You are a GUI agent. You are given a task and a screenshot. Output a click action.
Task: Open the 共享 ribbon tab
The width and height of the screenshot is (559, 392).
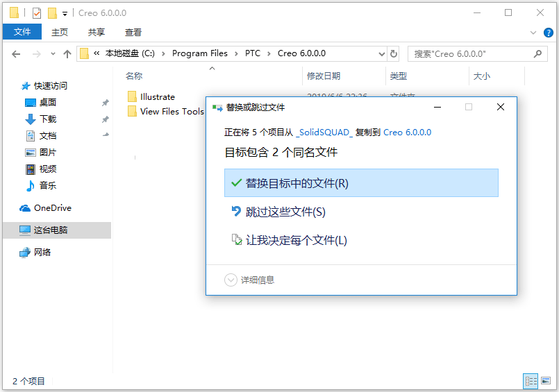pyautogui.click(x=97, y=33)
